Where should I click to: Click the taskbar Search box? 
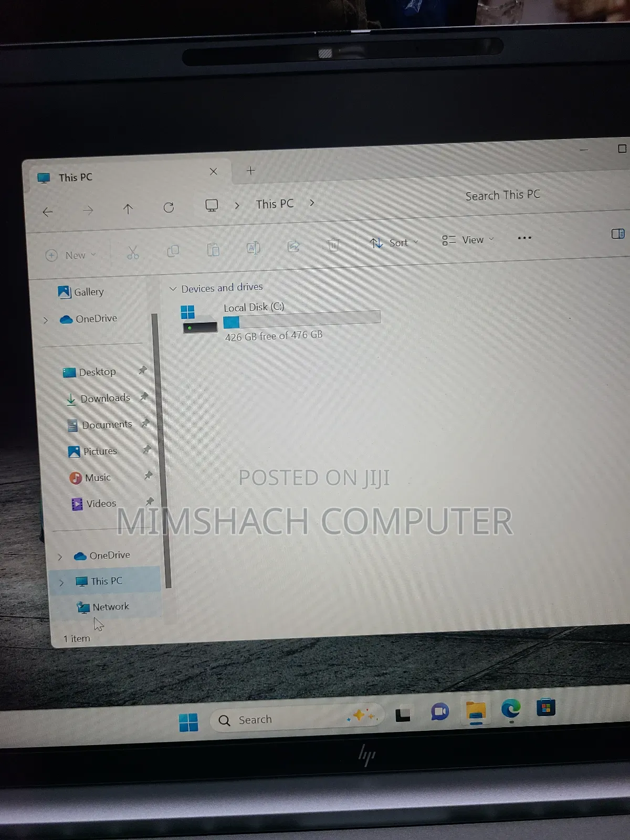(x=297, y=718)
